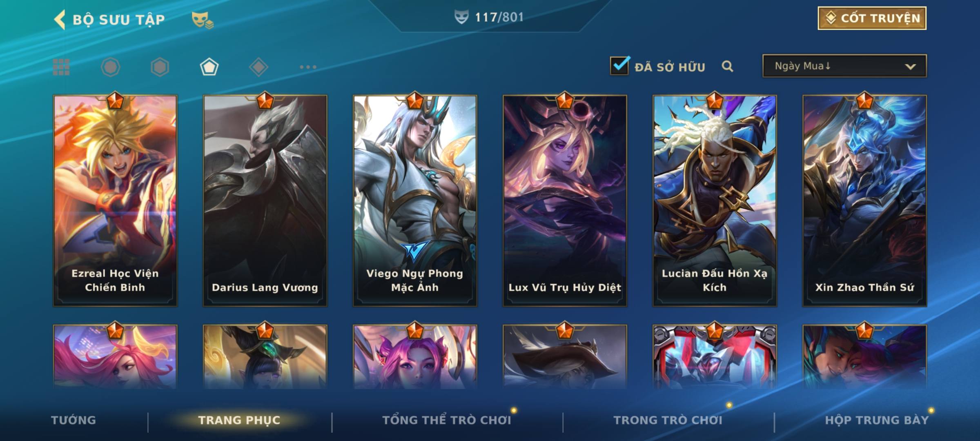Open the search magnifier icon
Screen dimensions: 980x441
point(727,66)
